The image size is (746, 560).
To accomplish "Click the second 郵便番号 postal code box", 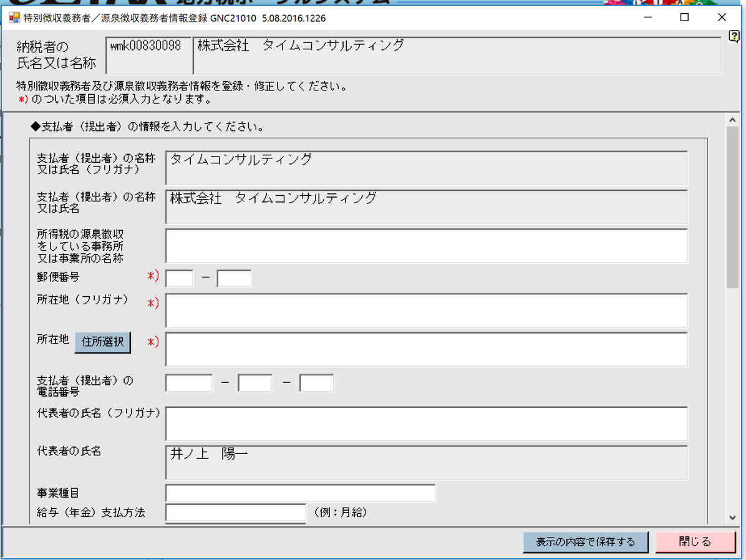I will click(x=234, y=278).
